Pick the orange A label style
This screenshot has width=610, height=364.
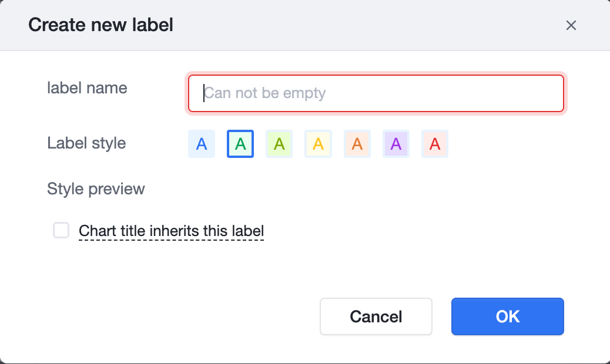357,144
